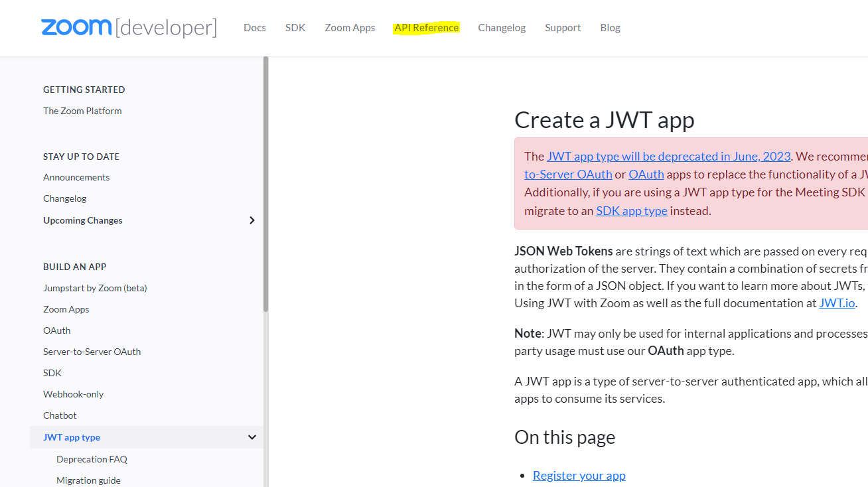Select Changelog in the sidebar
Viewport: 868px width, 487px height.
(65, 198)
